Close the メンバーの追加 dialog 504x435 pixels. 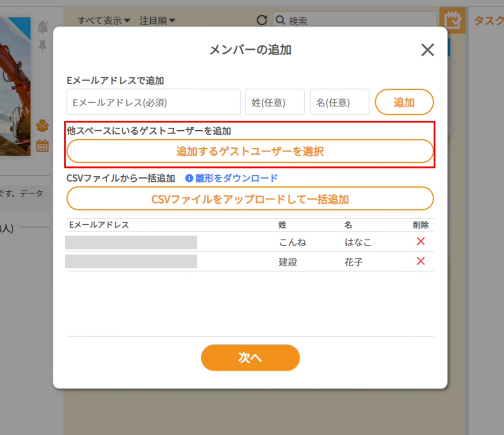click(x=427, y=50)
